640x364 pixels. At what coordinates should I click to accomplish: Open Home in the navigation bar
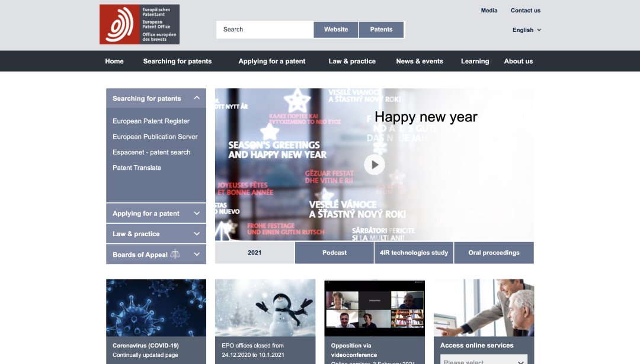click(x=114, y=61)
